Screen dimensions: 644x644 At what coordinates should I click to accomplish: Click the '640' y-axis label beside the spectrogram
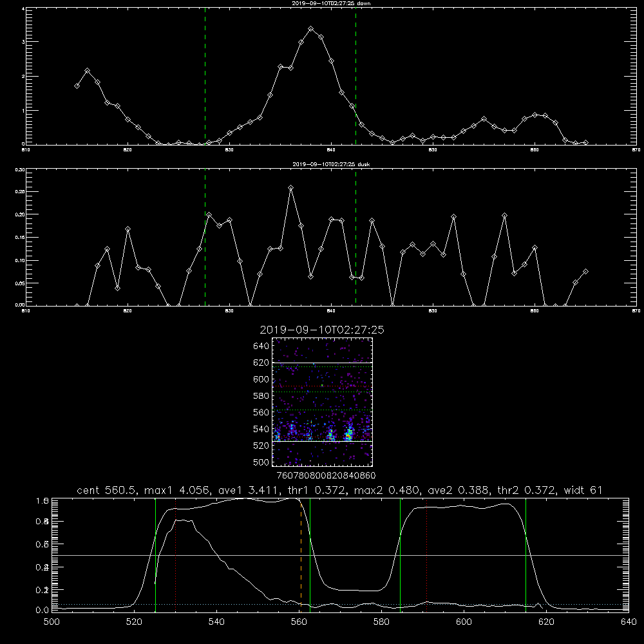click(261, 346)
